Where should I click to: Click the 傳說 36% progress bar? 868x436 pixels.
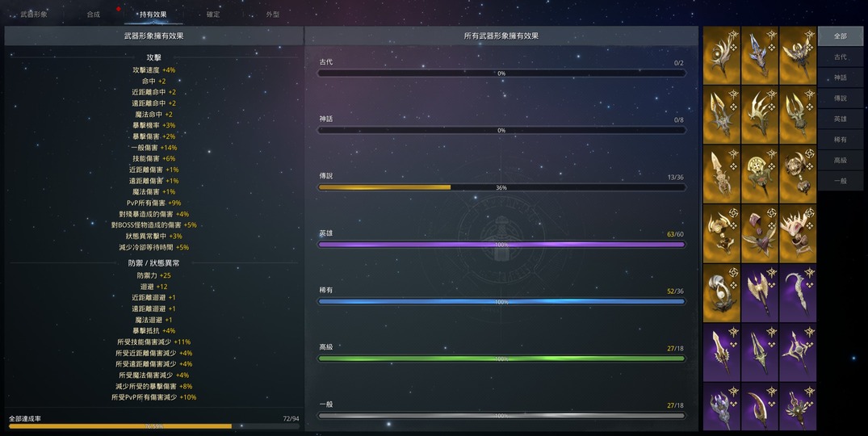coord(501,187)
